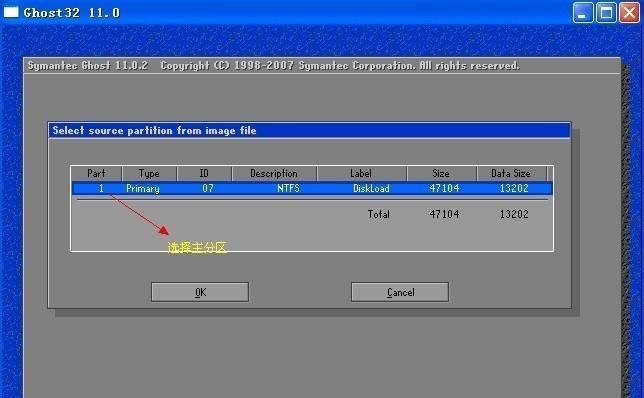Click the Ghost32 11.0 title bar text

72,13
